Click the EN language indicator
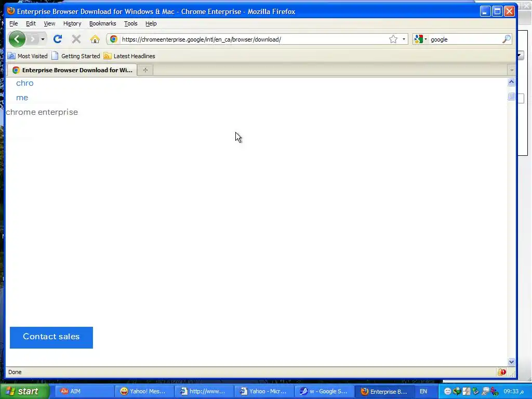The height and width of the screenshot is (399, 532). pyautogui.click(x=423, y=392)
